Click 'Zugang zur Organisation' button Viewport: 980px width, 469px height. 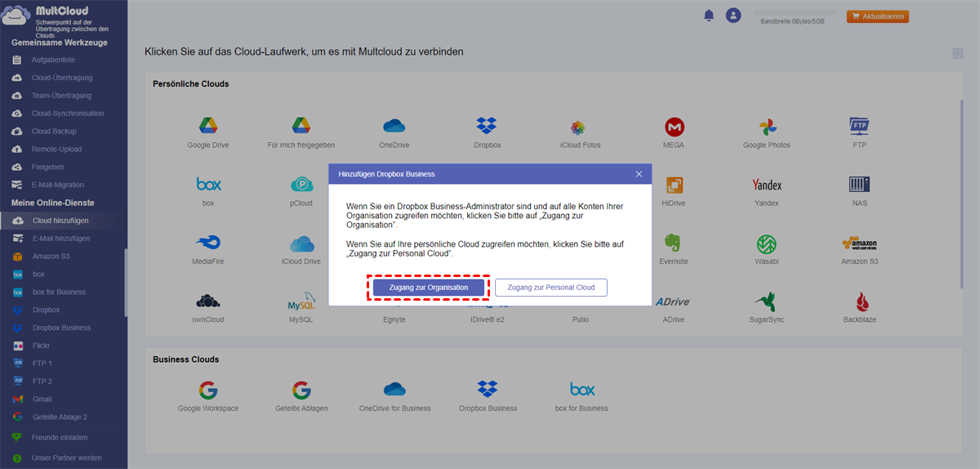point(429,288)
